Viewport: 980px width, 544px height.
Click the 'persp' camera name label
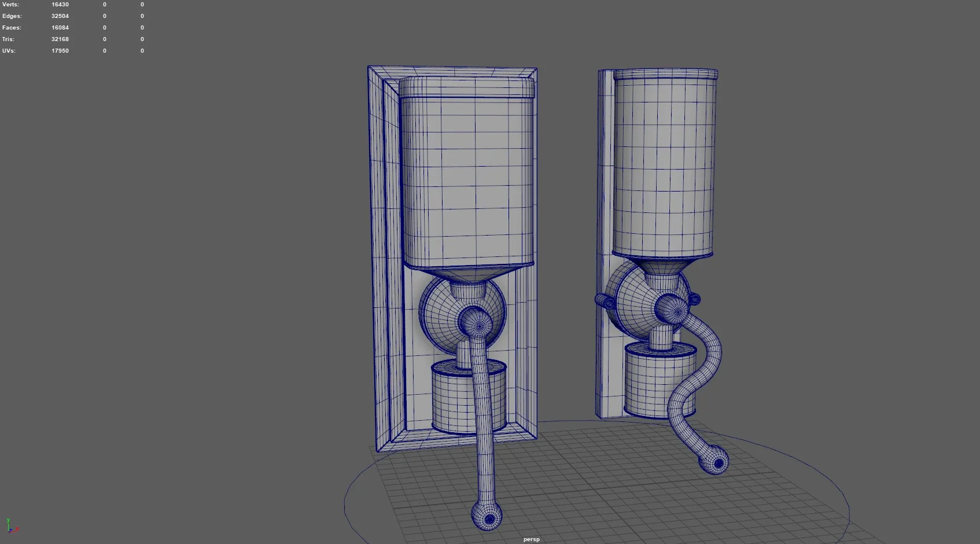[531, 539]
